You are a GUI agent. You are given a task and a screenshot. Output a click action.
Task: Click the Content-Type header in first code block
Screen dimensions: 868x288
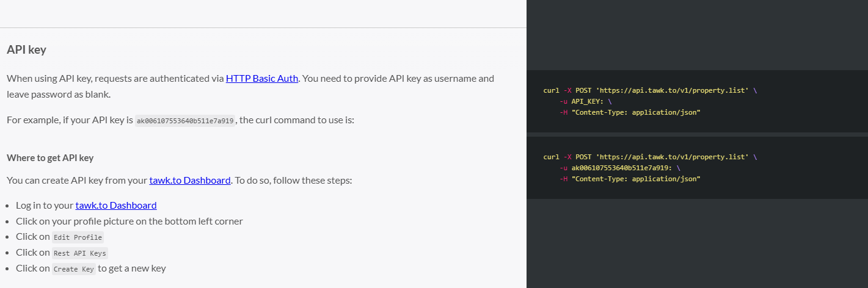click(x=635, y=112)
